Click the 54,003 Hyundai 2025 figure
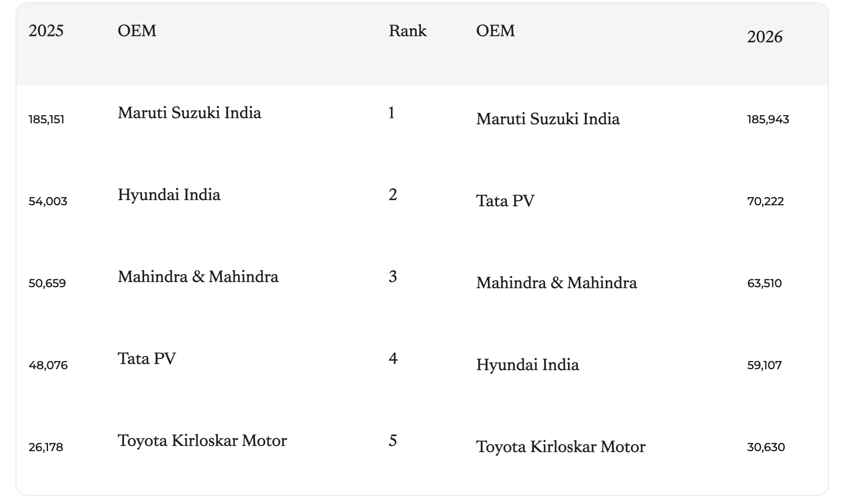The height and width of the screenshot is (504, 847). point(48,202)
